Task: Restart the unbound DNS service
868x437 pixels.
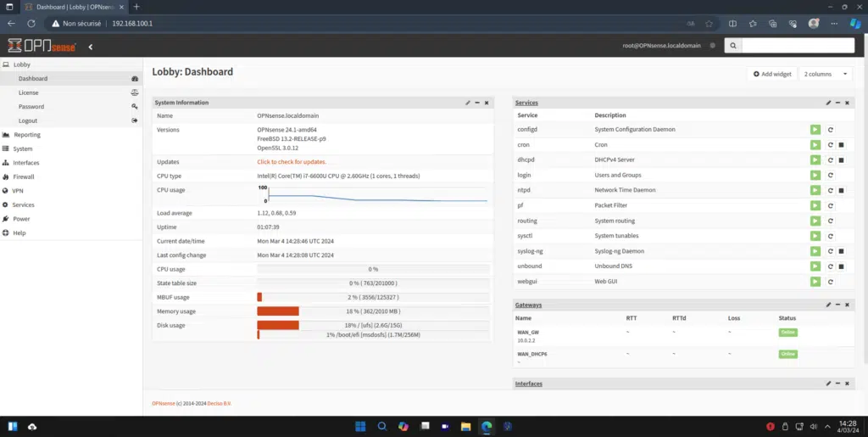Action: (x=831, y=266)
